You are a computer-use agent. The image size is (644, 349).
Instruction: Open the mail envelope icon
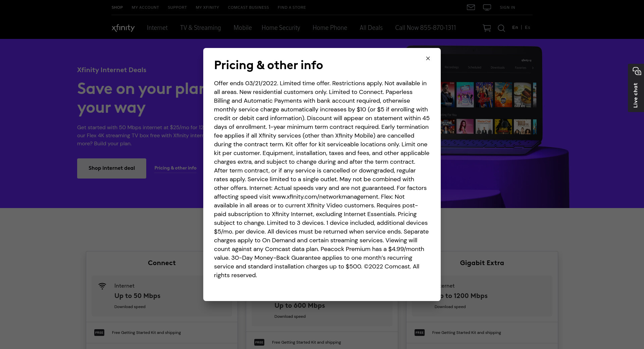[x=471, y=7]
